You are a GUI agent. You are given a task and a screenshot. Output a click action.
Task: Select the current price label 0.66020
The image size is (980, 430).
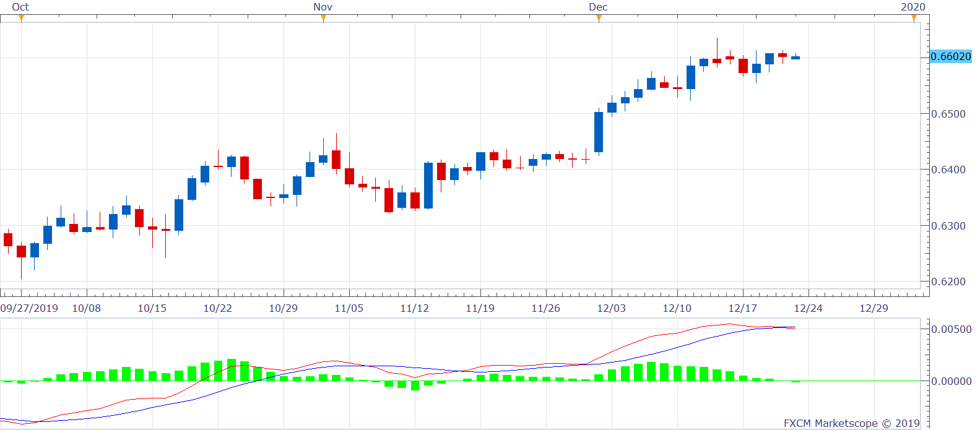(951, 56)
